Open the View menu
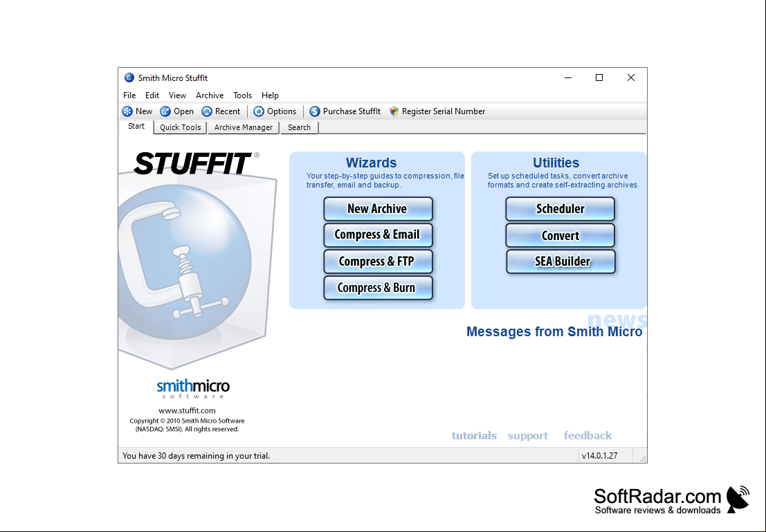 pyautogui.click(x=177, y=95)
